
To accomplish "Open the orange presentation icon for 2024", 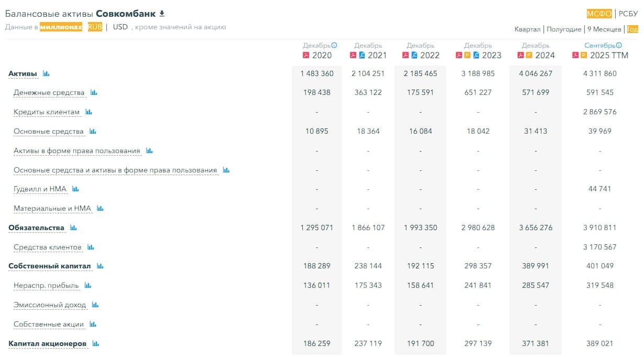I will pyautogui.click(x=529, y=56).
